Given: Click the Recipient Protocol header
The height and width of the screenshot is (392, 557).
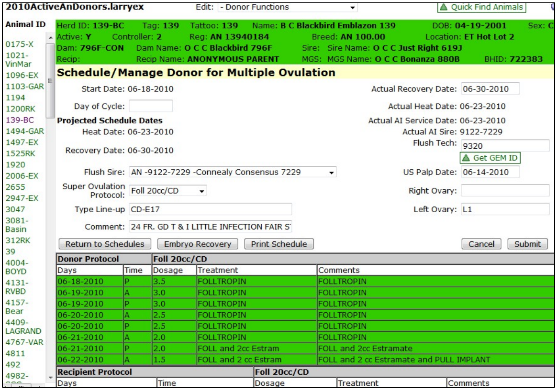Looking at the screenshot, I should point(95,372).
